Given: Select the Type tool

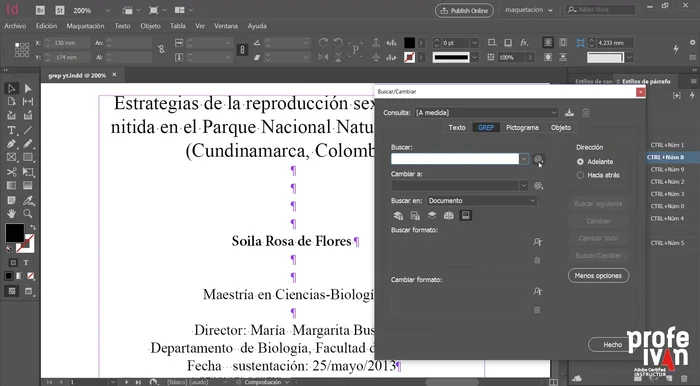Looking at the screenshot, I should pyautogui.click(x=12, y=130).
